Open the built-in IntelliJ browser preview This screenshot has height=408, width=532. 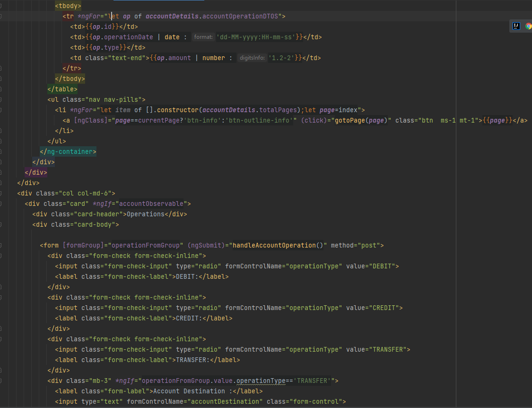click(x=515, y=26)
